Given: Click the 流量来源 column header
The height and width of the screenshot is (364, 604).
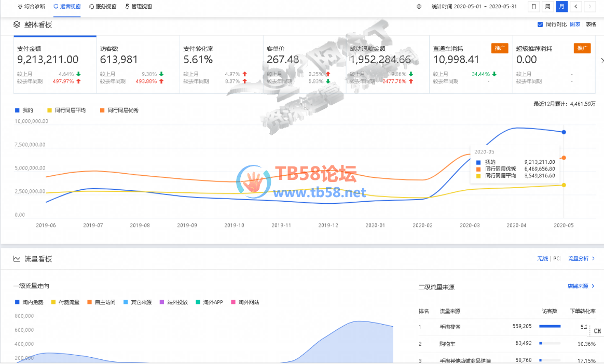Looking at the screenshot, I should pyautogui.click(x=450, y=311).
